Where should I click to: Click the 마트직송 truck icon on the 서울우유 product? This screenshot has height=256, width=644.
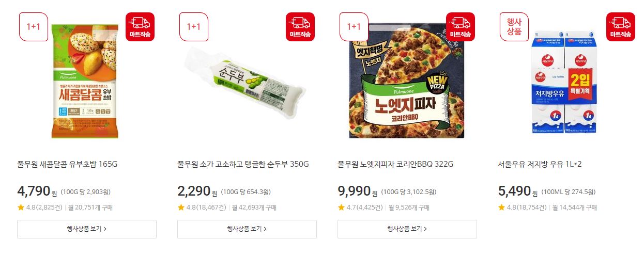[x=621, y=27]
